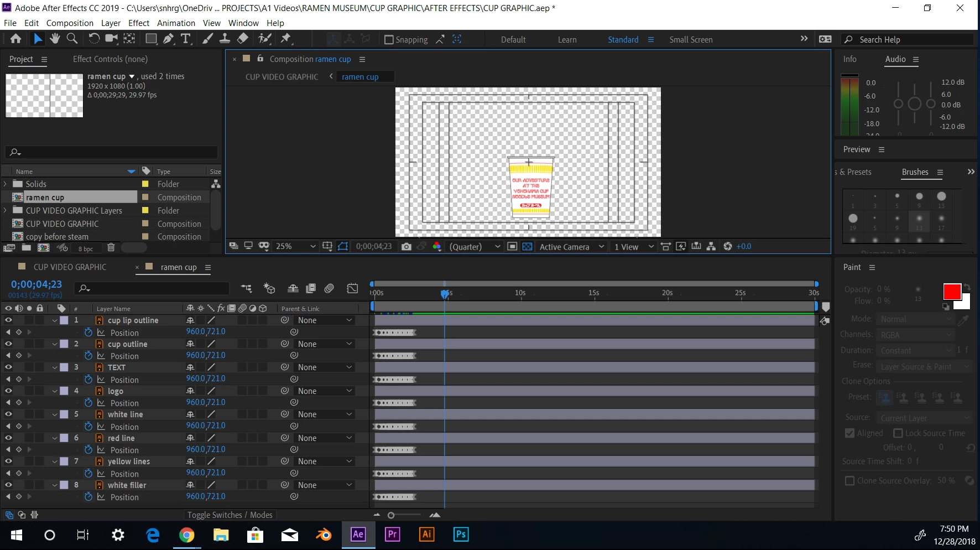Enable Clone Source Overlay checkbox

[850, 481]
